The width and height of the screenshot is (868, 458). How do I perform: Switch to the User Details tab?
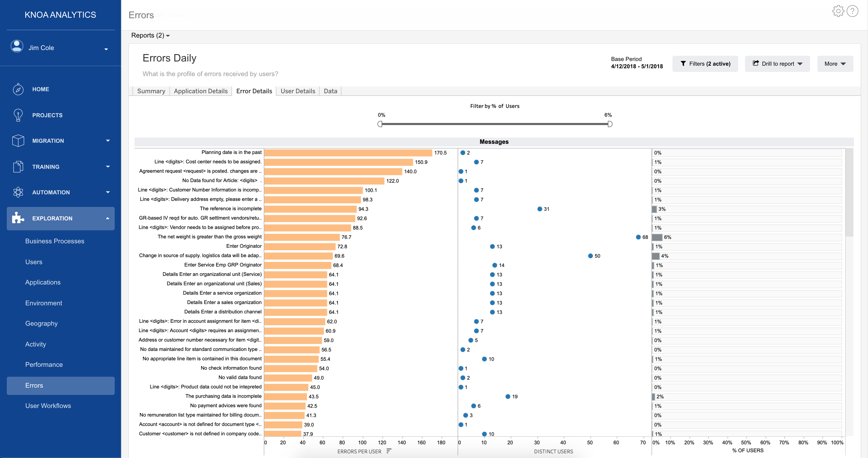[x=297, y=91]
